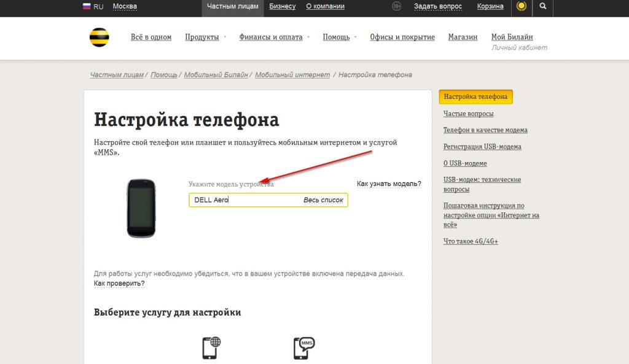Click the phone device image
629x364 pixels.
[x=141, y=208]
